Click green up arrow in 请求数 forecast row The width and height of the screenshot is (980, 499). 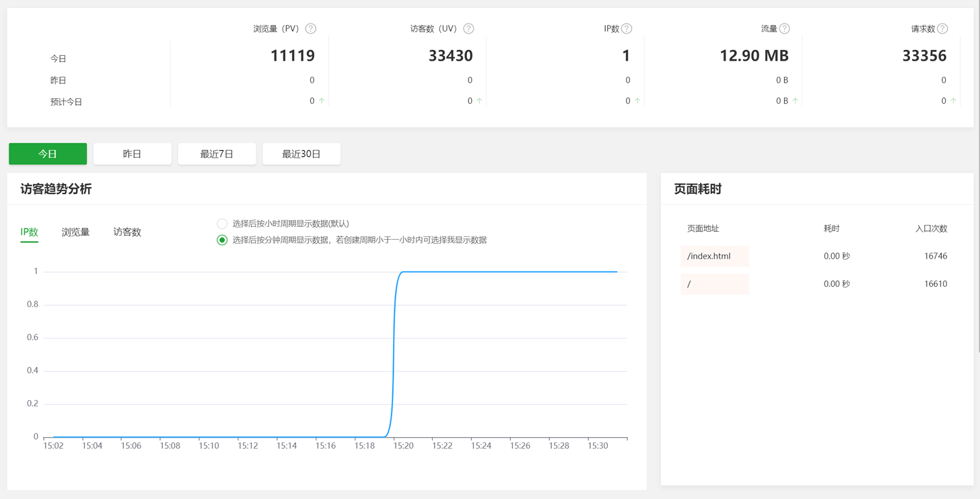(x=953, y=101)
